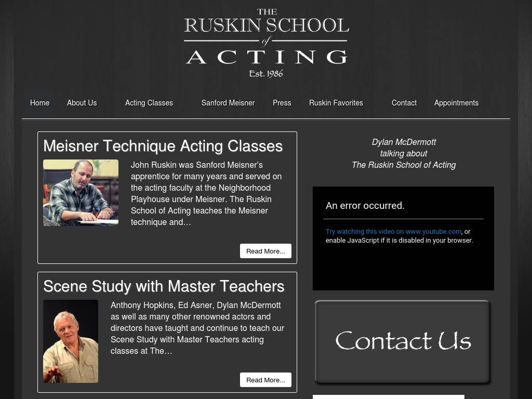
Task: Follow the 'Try watching this video on www.youtube.com' link
Action: [x=393, y=232]
